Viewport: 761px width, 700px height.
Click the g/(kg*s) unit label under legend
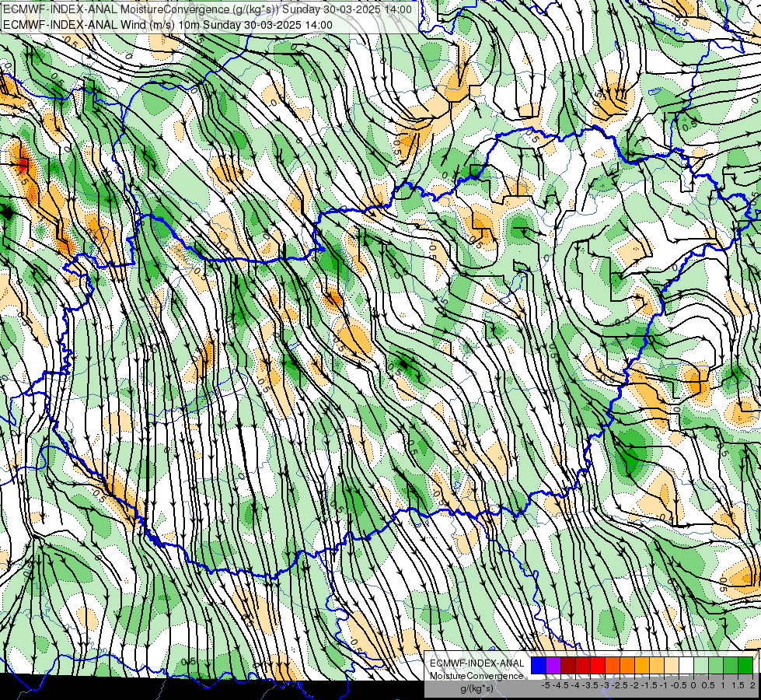click(476, 689)
